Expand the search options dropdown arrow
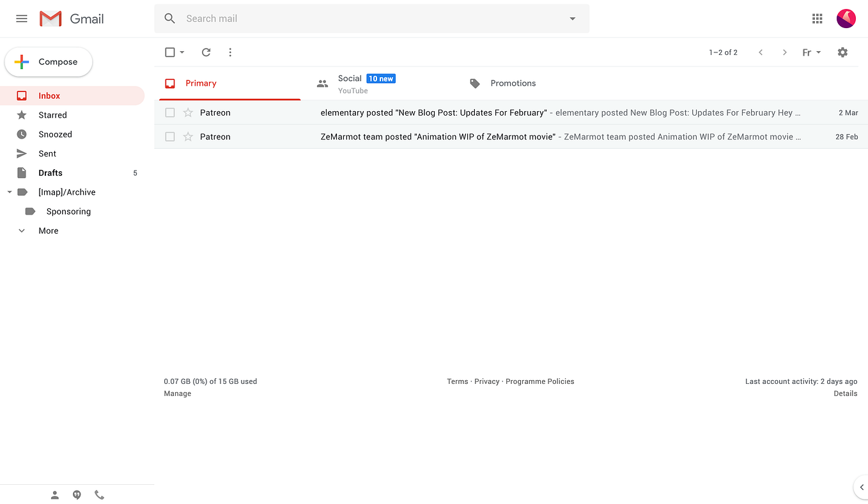 coord(572,19)
